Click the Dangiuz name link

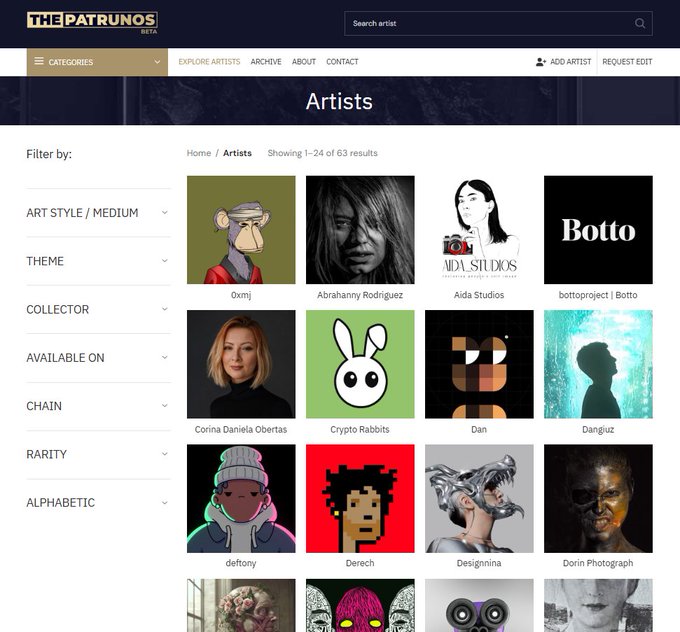coord(598,429)
